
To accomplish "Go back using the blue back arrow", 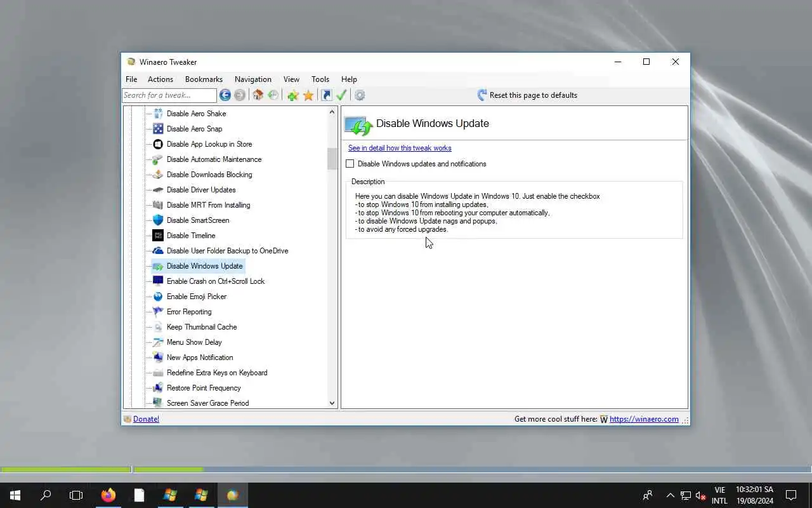I will point(225,95).
